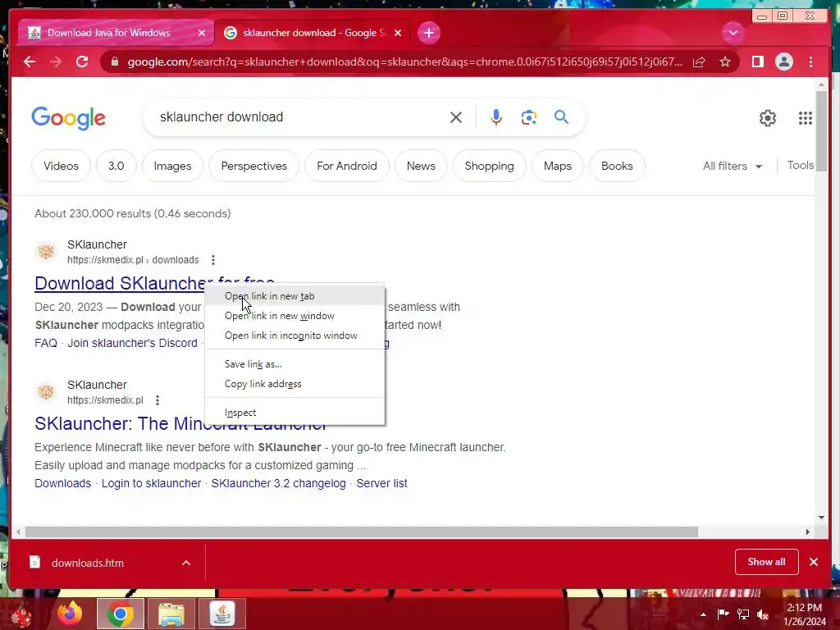Image resolution: width=840 pixels, height=630 pixels.
Task: Start voice search with microphone icon
Action: [x=496, y=117]
